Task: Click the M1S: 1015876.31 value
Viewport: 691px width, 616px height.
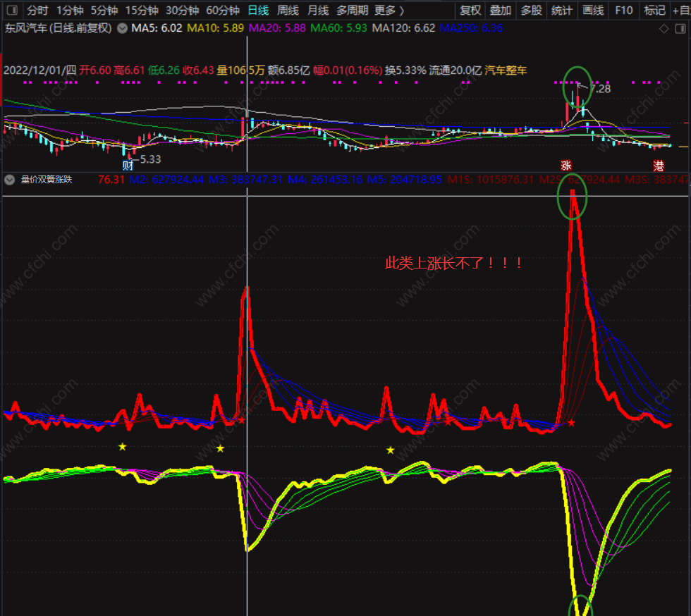Action: (x=491, y=180)
